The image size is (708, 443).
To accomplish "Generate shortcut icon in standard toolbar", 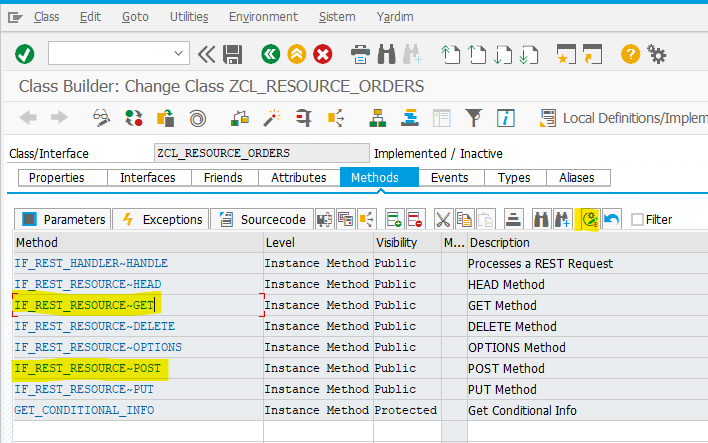I will pyautogui.click(x=592, y=54).
